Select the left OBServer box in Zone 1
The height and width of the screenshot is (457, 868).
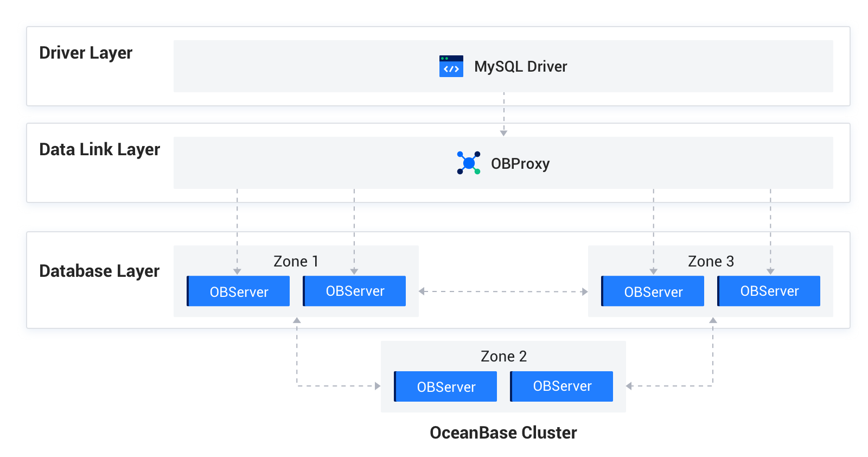point(238,291)
